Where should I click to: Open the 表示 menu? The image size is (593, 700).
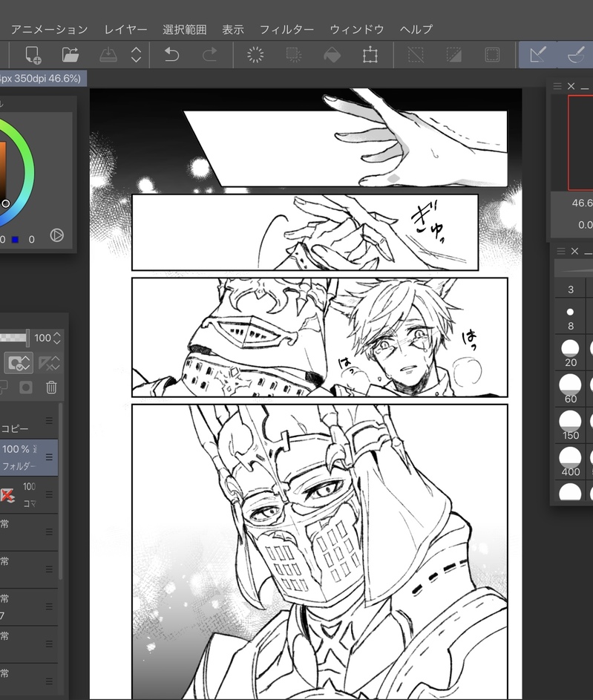tap(233, 30)
